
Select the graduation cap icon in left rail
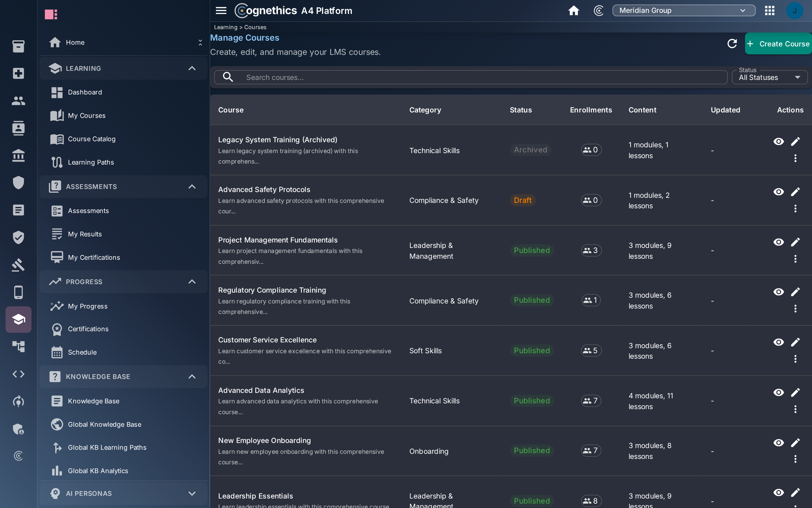click(19, 319)
